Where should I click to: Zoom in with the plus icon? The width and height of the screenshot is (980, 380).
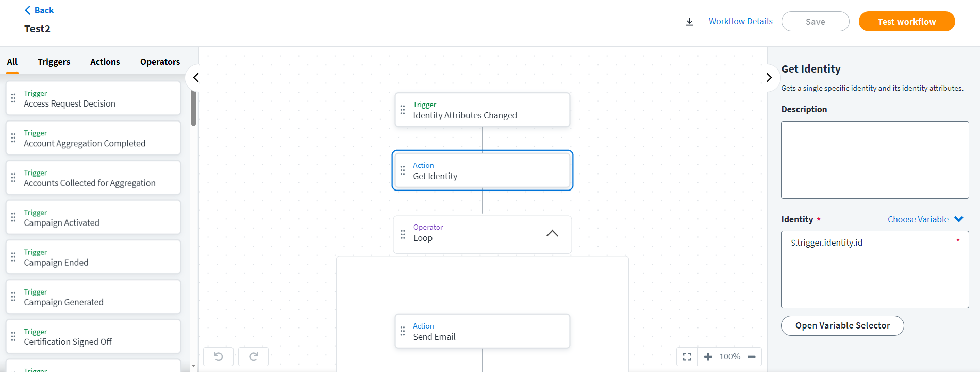pos(708,356)
